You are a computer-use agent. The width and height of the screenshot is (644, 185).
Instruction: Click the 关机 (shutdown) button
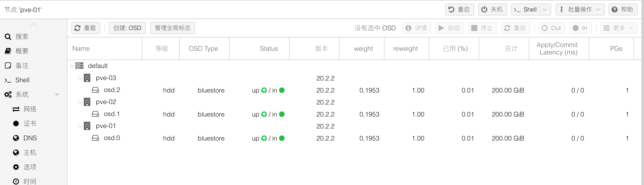pyautogui.click(x=492, y=9)
